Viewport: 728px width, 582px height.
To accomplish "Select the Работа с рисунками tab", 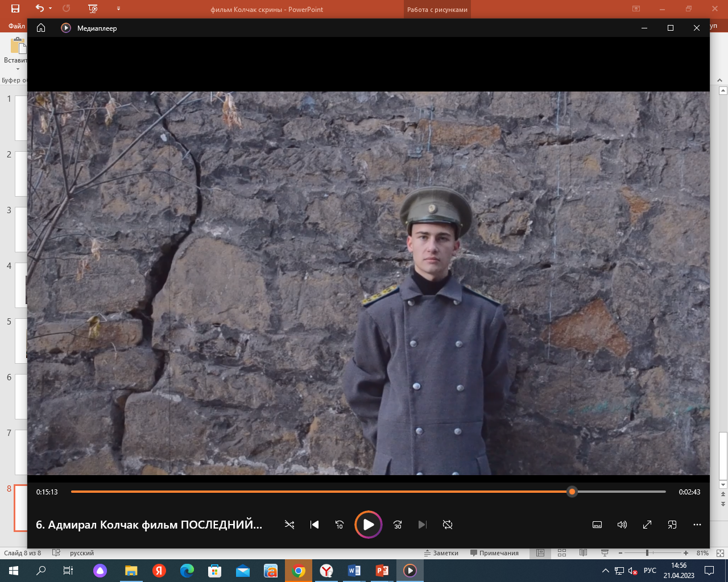I will pyautogui.click(x=437, y=10).
